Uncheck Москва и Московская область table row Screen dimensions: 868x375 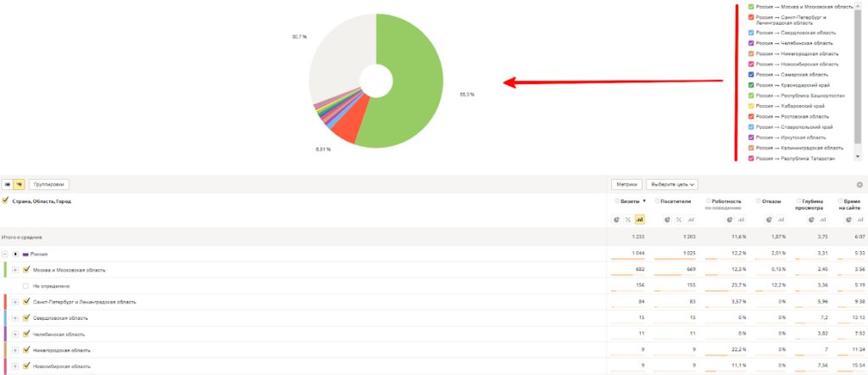(26, 270)
